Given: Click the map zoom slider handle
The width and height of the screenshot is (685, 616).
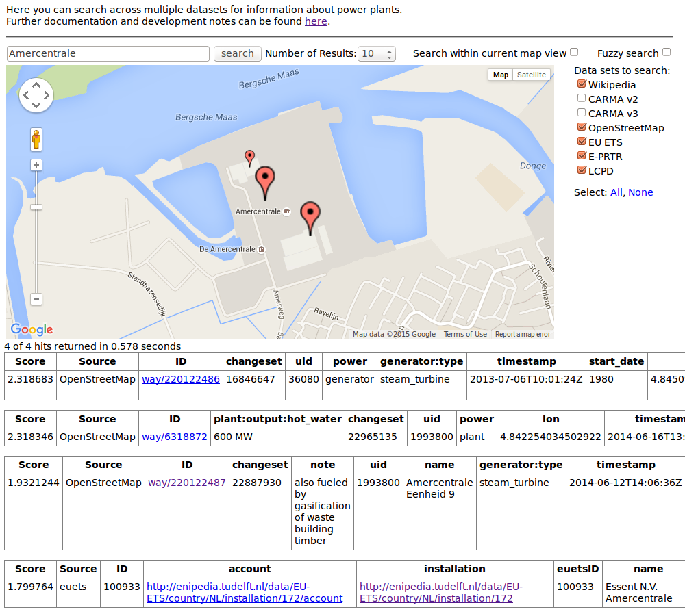Looking at the screenshot, I should tap(36, 207).
